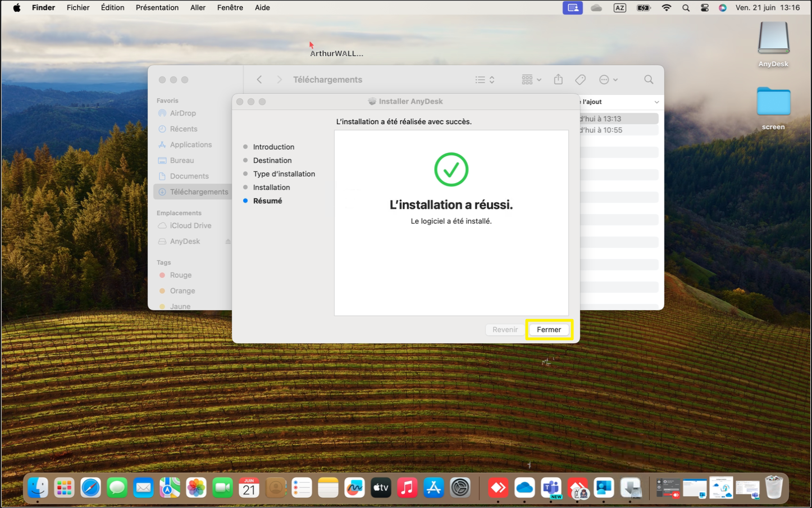812x508 pixels.
Task: Click the OneDrive cloud menu bar icon
Action: point(596,8)
